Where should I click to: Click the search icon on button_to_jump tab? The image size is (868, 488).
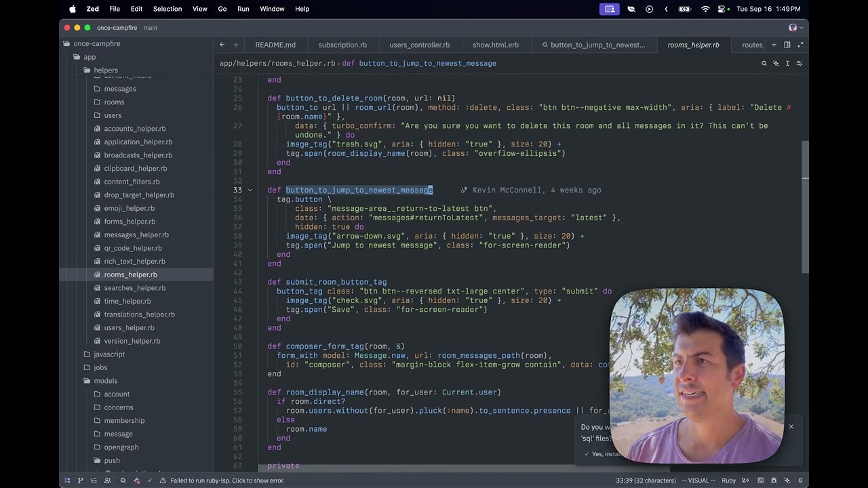click(x=545, y=45)
